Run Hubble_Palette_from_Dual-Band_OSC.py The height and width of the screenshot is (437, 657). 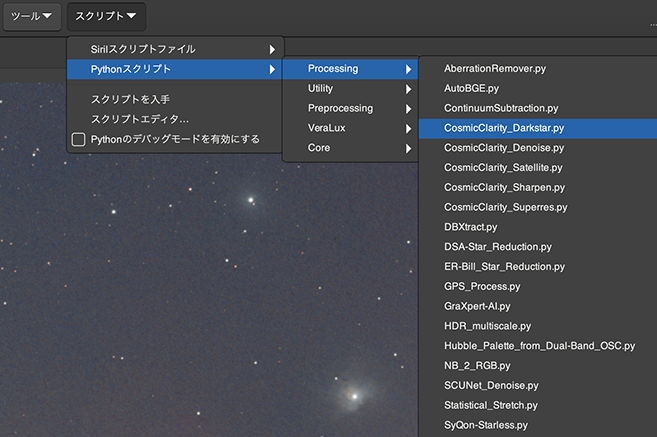pyautogui.click(x=539, y=346)
